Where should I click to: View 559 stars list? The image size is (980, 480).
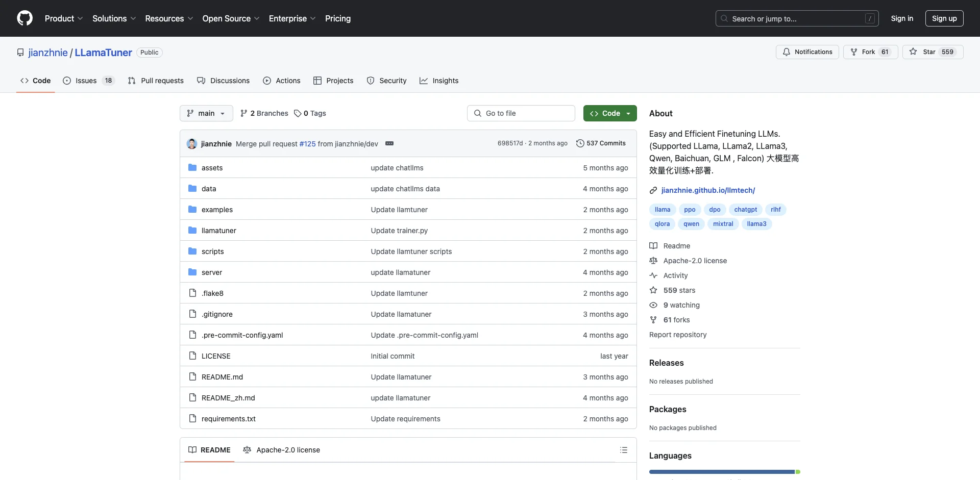click(672, 290)
